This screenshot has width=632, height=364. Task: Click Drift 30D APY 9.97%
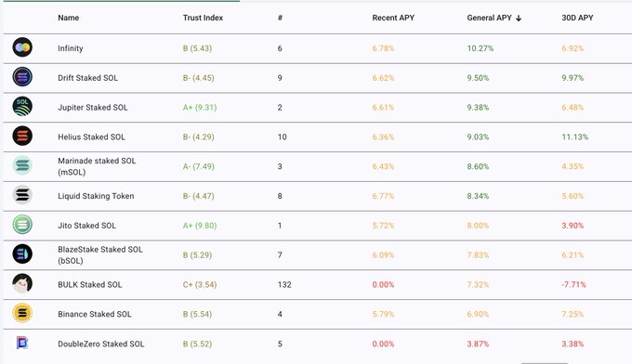coord(573,78)
